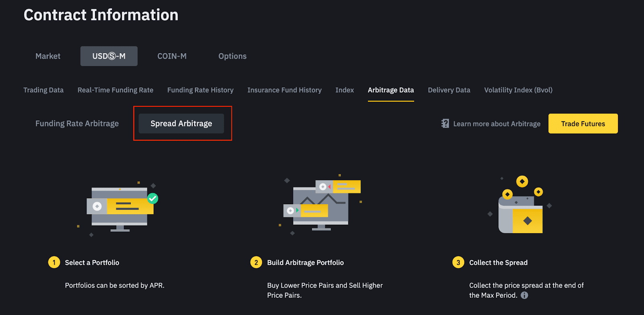
Task: Open the COIN-M tab
Action: coord(172,56)
